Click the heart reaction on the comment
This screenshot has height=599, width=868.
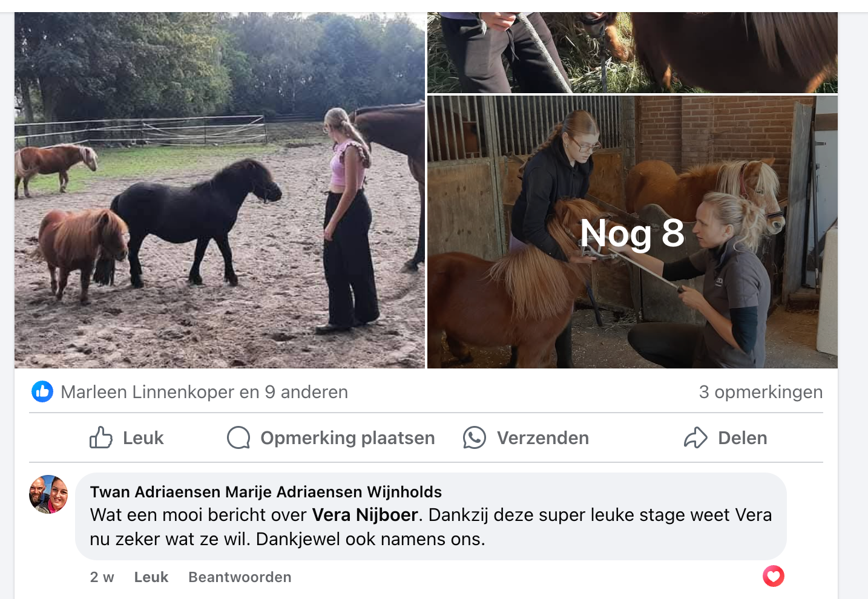774,576
